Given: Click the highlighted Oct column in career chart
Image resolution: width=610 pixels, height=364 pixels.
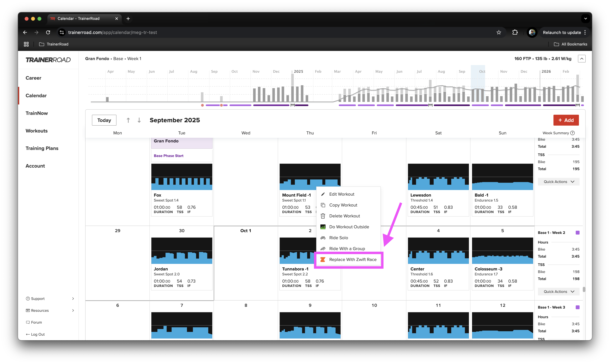Looking at the screenshot, I should (x=478, y=83).
